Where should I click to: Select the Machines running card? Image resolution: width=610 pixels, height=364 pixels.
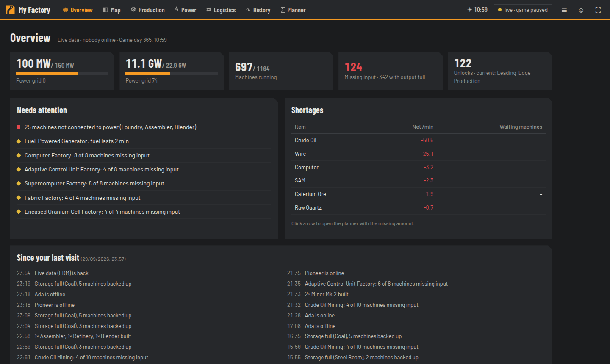coord(281,71)
